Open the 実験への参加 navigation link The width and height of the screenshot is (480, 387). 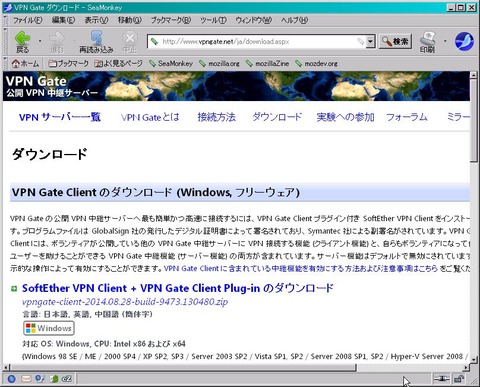coord(345,117)
